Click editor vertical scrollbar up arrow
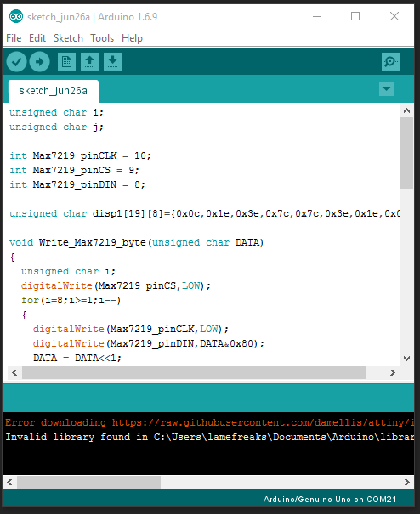The image size is (420, 514). click(x=407, y=110)
